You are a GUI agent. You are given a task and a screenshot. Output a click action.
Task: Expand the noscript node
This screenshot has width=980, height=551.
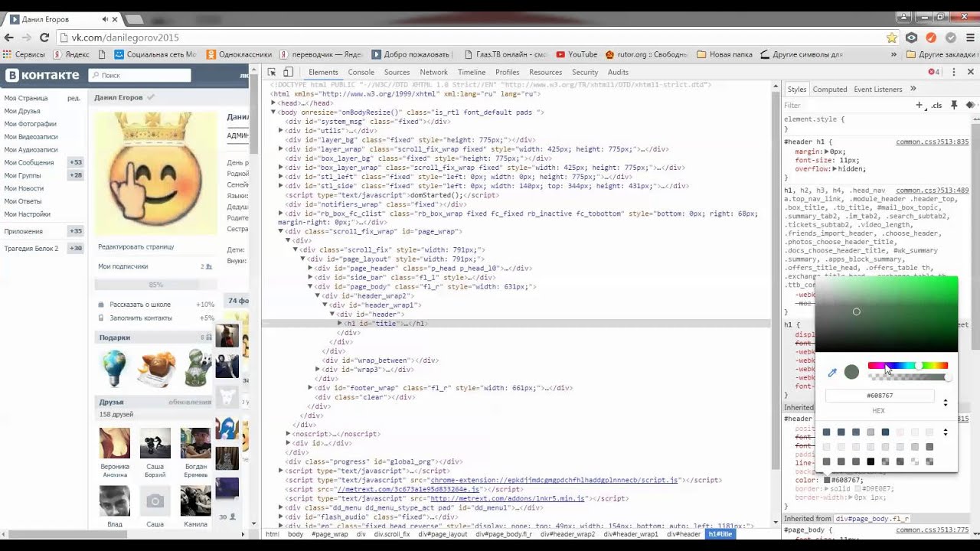(x=288, y=434)
